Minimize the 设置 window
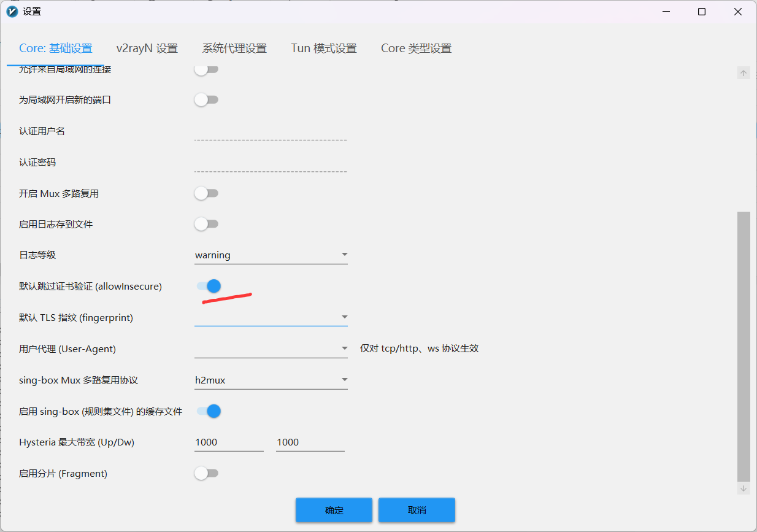The image size is (757, 532). tap(665, 12)
